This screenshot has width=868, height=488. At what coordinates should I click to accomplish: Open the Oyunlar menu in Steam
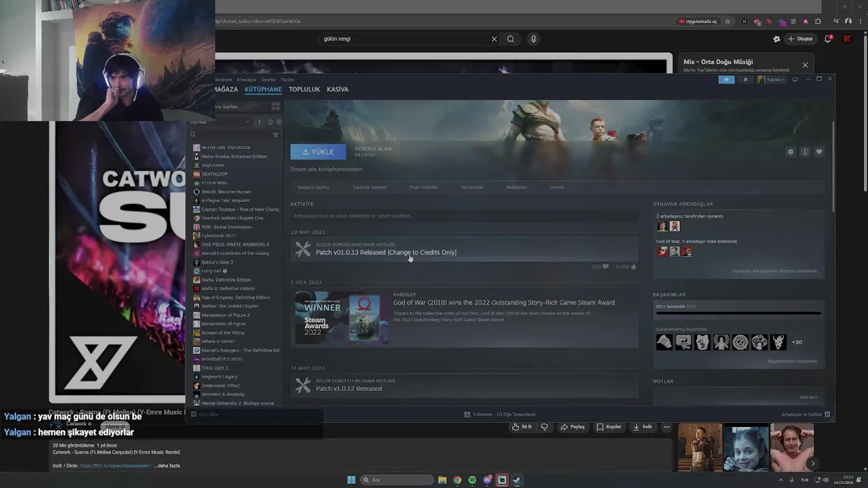click(269, 79)
